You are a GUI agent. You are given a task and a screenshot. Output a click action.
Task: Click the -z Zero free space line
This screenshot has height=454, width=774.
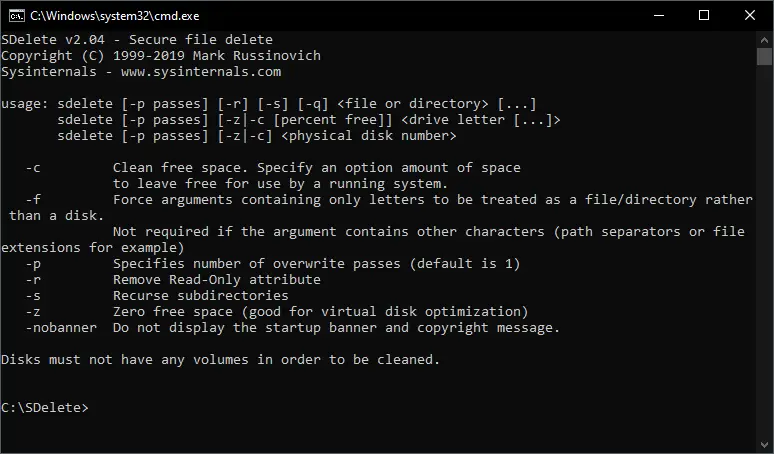click(x=277, y=312)
